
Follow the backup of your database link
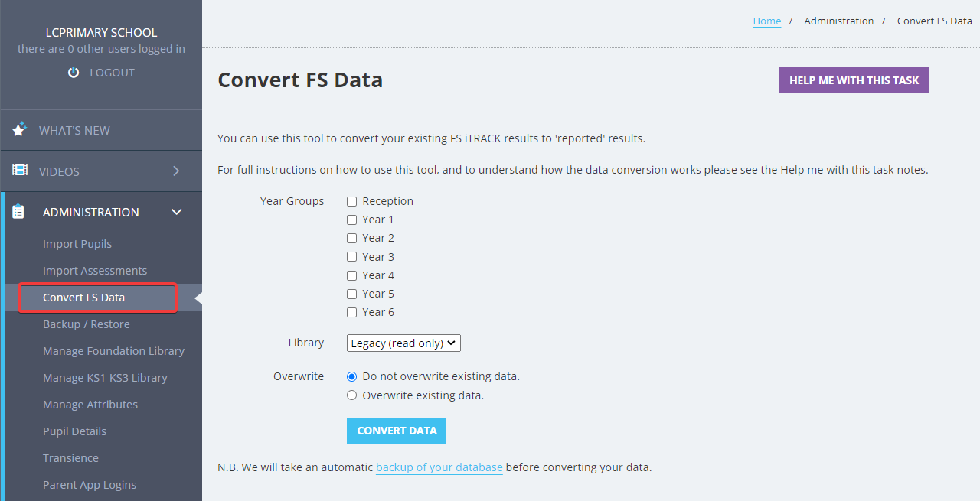click(439, 467)
